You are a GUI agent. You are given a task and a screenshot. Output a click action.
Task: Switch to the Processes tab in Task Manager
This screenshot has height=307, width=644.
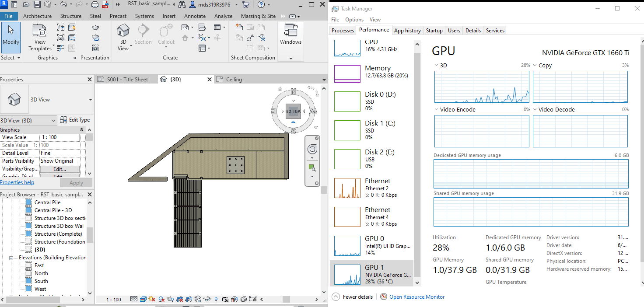coord(343,30)
